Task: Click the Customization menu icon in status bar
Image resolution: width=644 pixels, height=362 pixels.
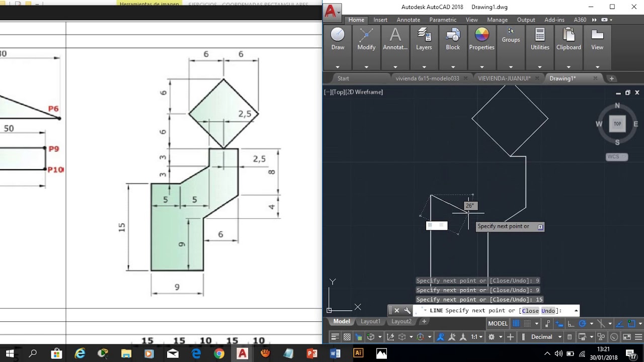Action: [x=638, y=337]
